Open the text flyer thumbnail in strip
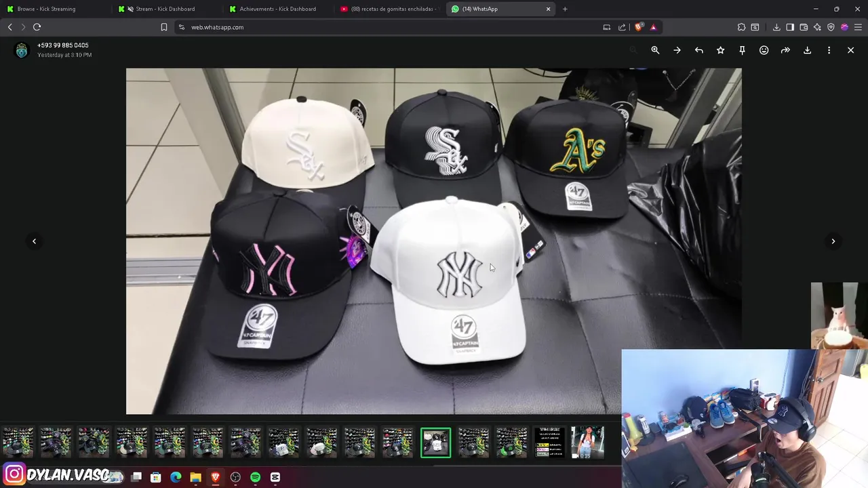 point(549,443)
